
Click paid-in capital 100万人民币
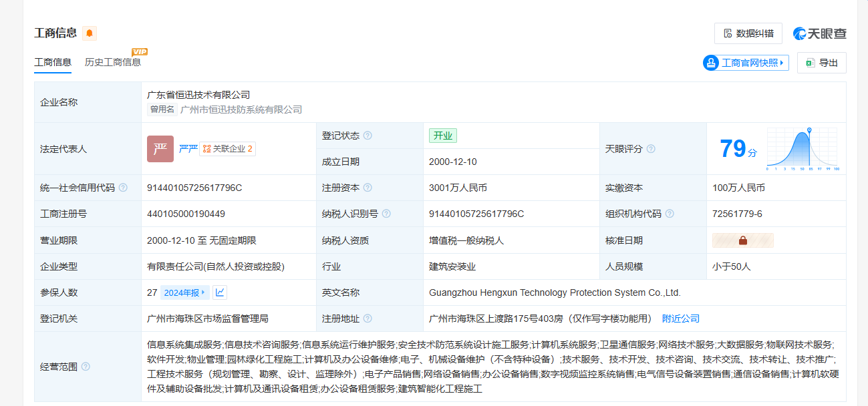[x=738, y=188]
